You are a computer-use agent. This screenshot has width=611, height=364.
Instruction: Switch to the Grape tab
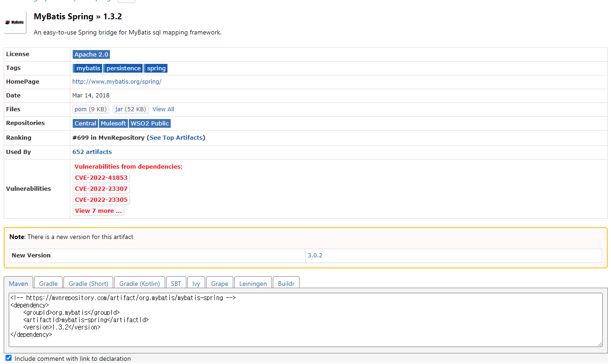[x=220, y=283]
